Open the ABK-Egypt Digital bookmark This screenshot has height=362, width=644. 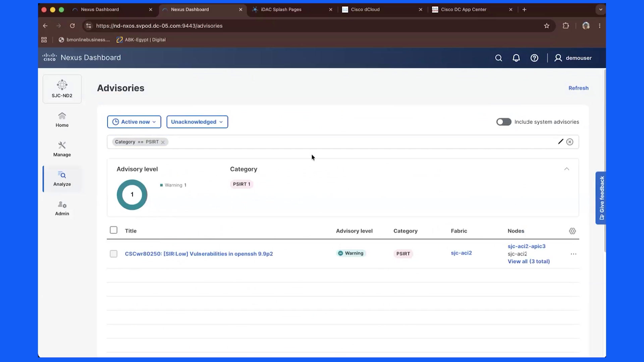click(x=141, y=40)
